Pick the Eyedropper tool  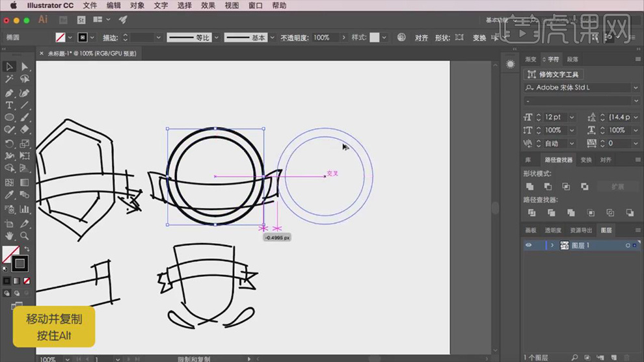9,195
